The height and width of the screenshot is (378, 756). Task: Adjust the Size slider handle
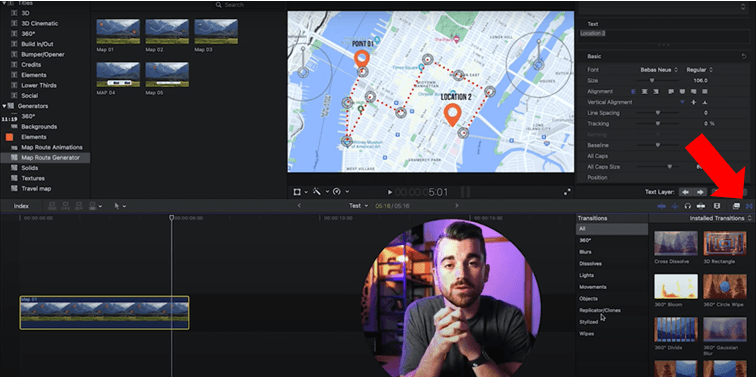[x=652, y=81]
